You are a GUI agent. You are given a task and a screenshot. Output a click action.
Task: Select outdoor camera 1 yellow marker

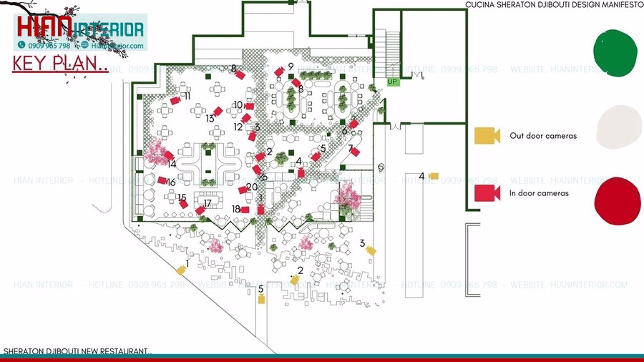[181, 270]
